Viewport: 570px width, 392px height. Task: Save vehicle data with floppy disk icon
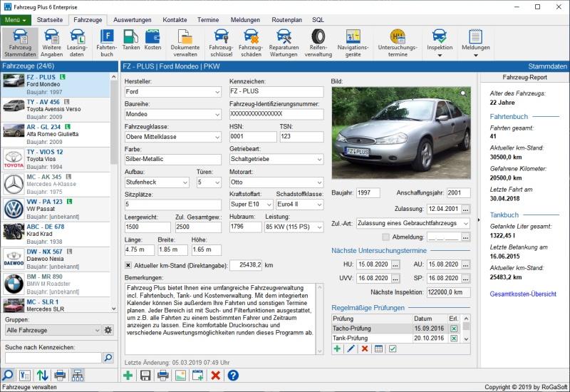click(145, 376)
